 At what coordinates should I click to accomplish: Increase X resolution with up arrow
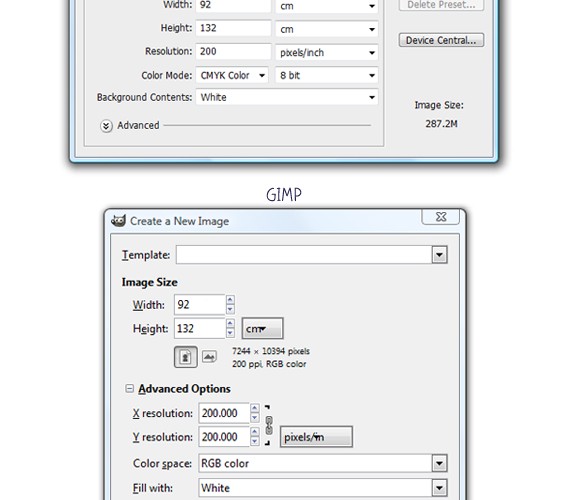(255, 408)
